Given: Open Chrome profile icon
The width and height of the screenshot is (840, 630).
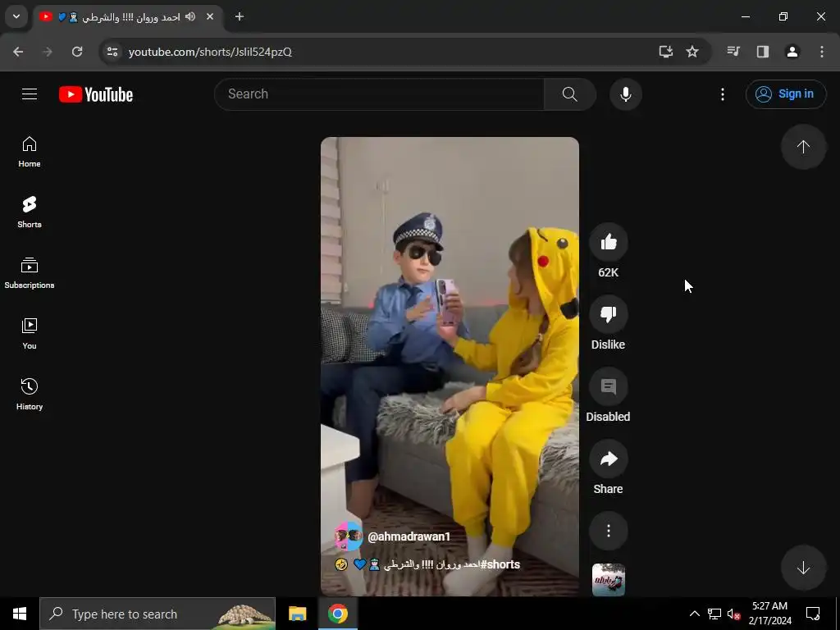Looking at the screenshot, I should click(792, 52).
